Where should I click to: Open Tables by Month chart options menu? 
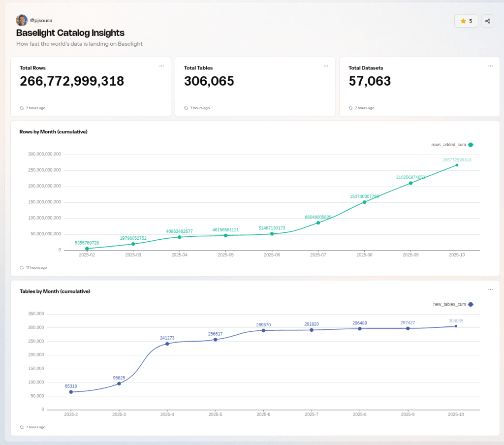(x=491, y=289)
